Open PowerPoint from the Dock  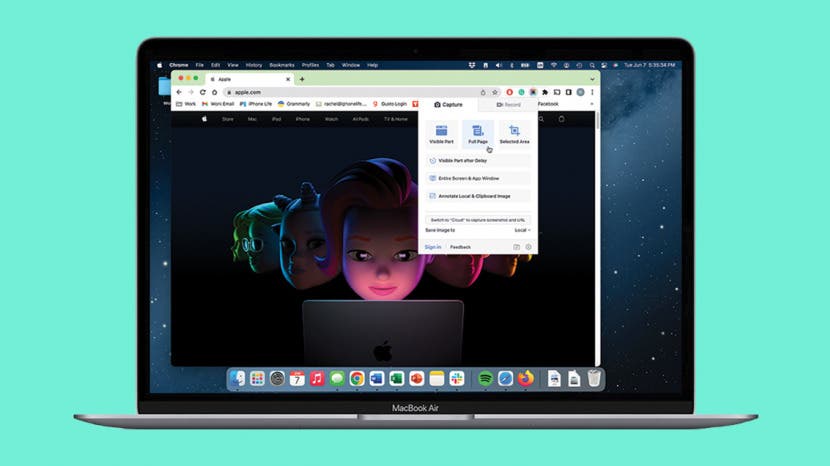(417, 378)
